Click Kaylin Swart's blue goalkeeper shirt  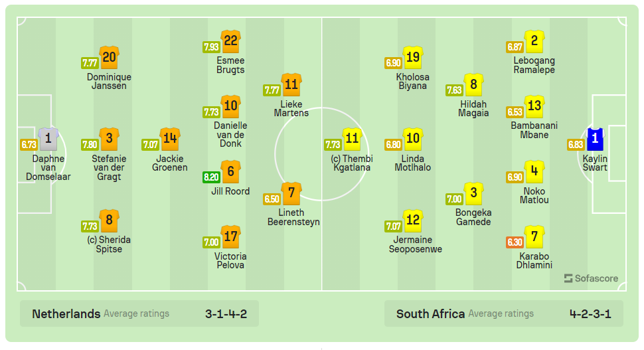point(595,139)
